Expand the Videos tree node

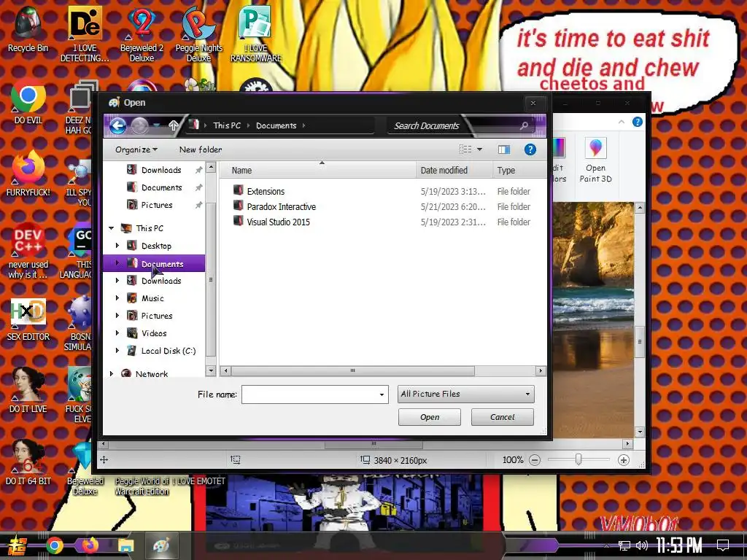[x=117, y=333]
